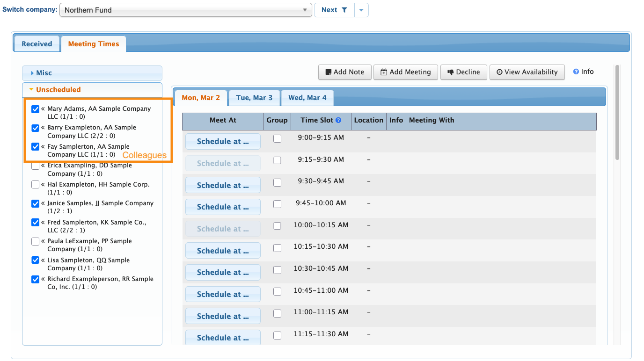Select the Tue, Mar 3 tab
This screenshot has height=361, width=644.
click(x=254, y=98)
